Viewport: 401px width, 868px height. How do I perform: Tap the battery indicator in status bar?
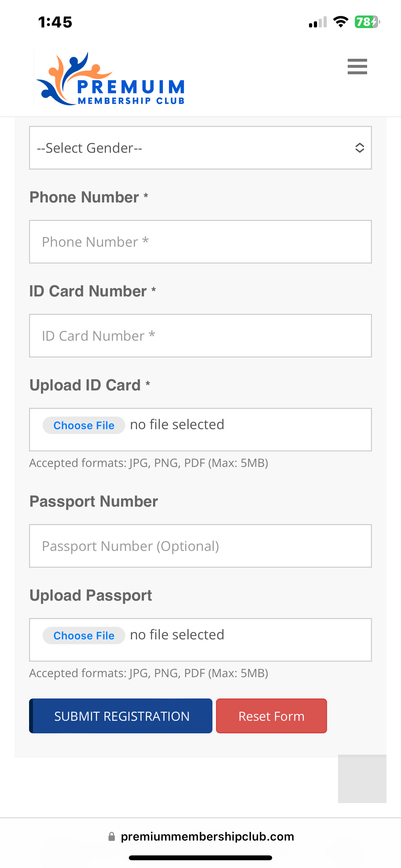pyautogui.click(x=367, y=22)
